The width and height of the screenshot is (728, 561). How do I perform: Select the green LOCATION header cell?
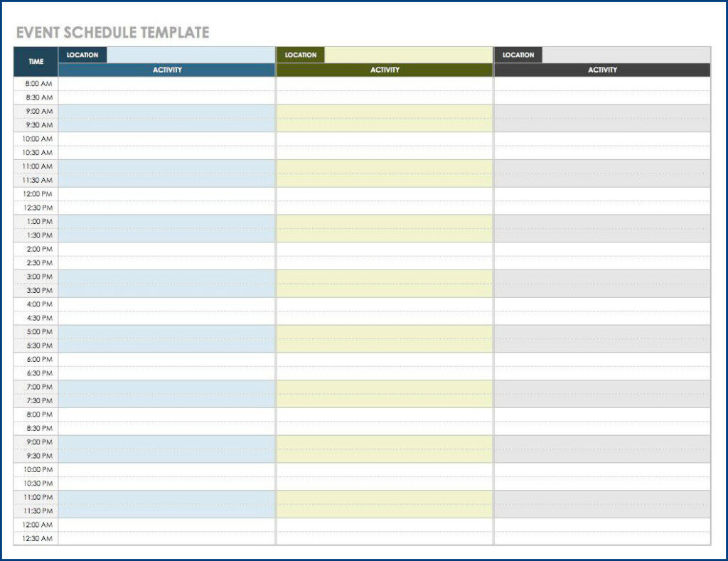(301, 55)
